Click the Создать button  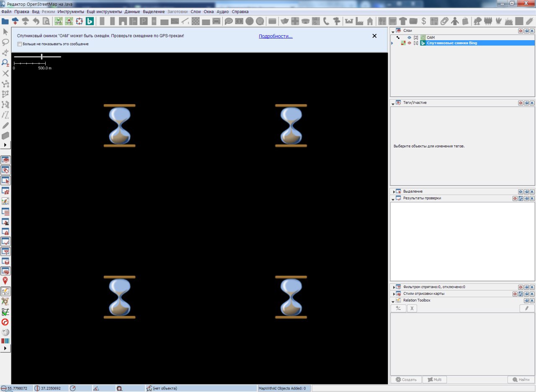405,380
